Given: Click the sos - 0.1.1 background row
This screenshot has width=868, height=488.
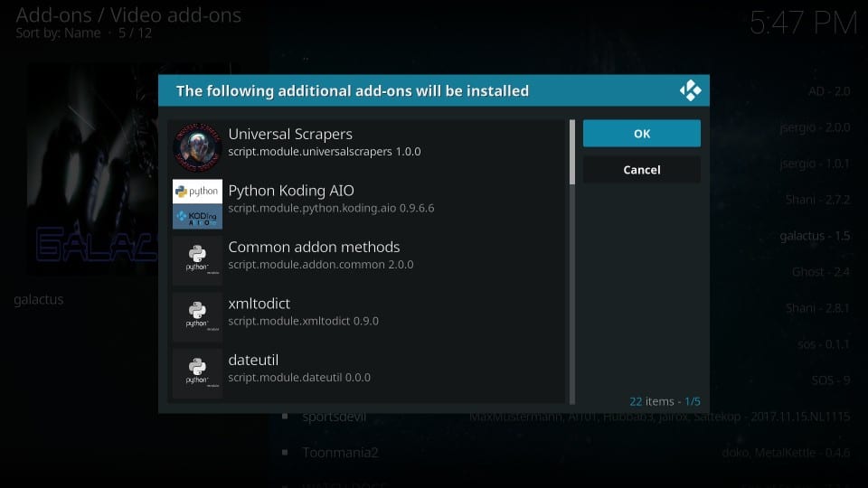Looking at the screenshot, I should (x=824, y=344).
